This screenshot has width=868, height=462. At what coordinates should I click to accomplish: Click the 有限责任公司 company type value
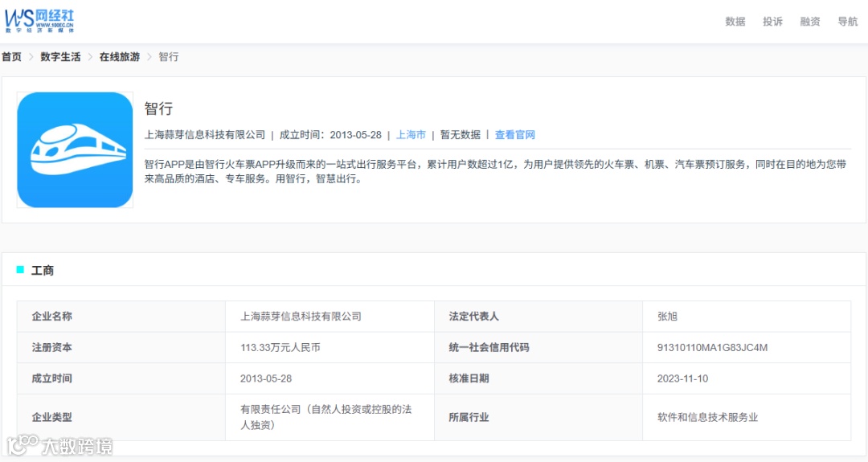pyautogui.click(x=326, y=417)
